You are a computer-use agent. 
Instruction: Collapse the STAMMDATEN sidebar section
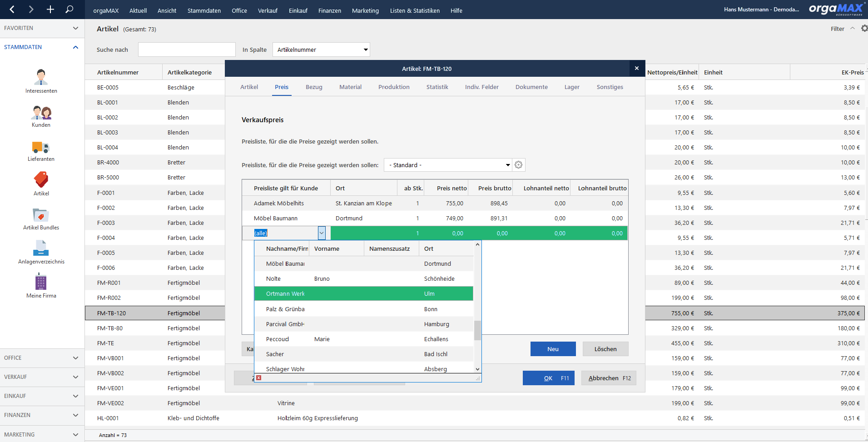click(x=42, y=47)
